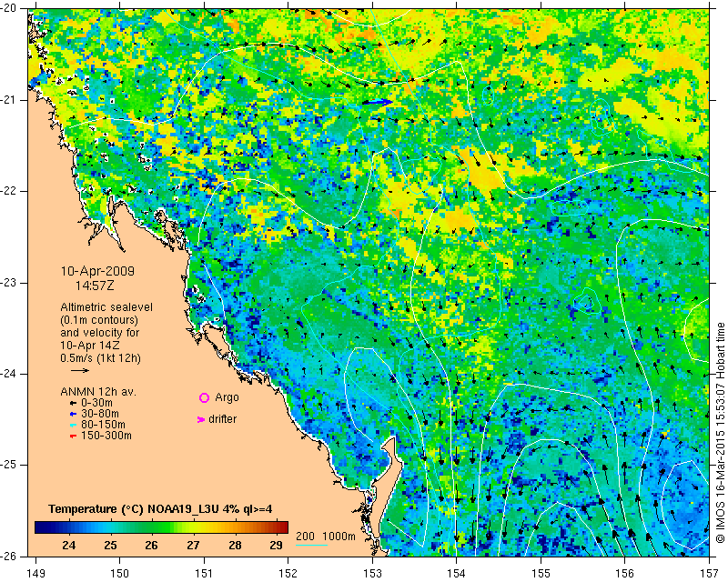Click the longitude axis label 155

[x=541, y=574]
